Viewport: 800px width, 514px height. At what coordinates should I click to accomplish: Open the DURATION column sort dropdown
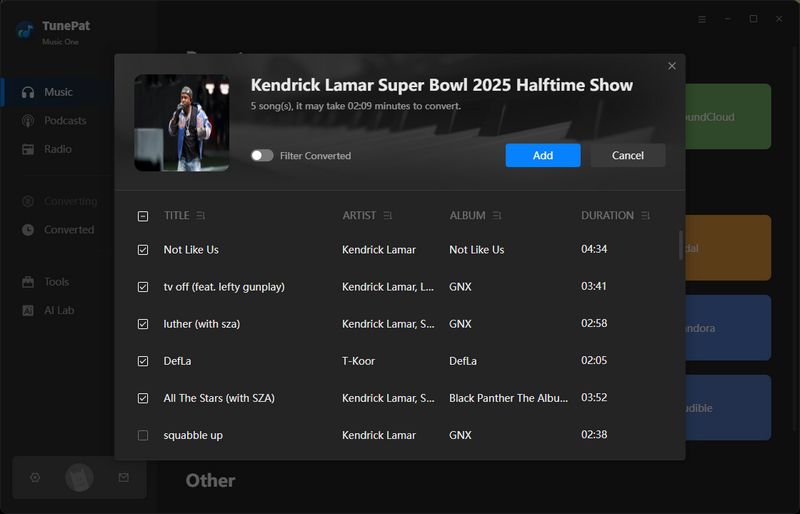tap(646, 216)
